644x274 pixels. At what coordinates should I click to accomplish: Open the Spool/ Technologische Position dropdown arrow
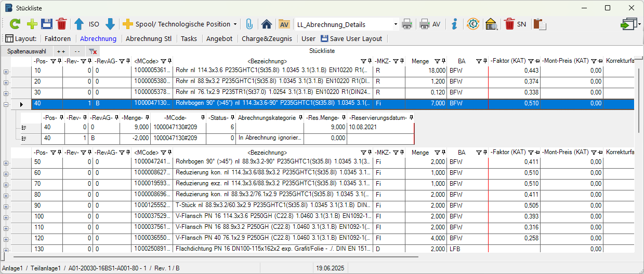[x=235, y=24]
